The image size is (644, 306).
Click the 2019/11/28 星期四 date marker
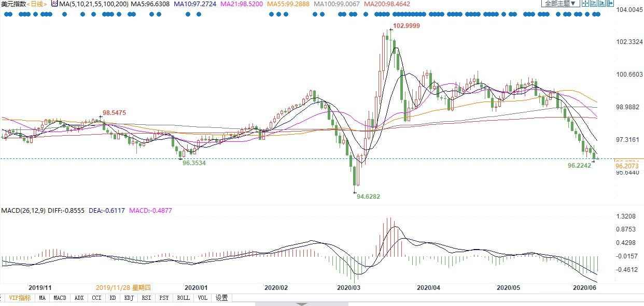click(x=123, y=287)
